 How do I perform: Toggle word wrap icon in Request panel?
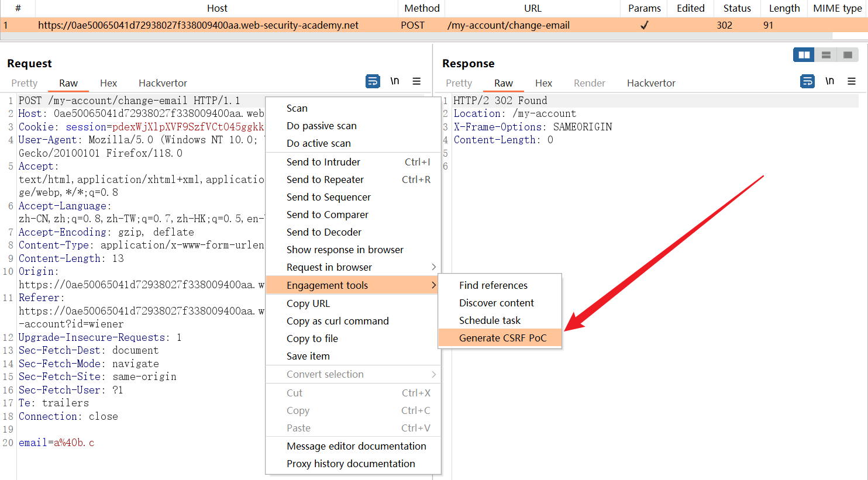373,81
